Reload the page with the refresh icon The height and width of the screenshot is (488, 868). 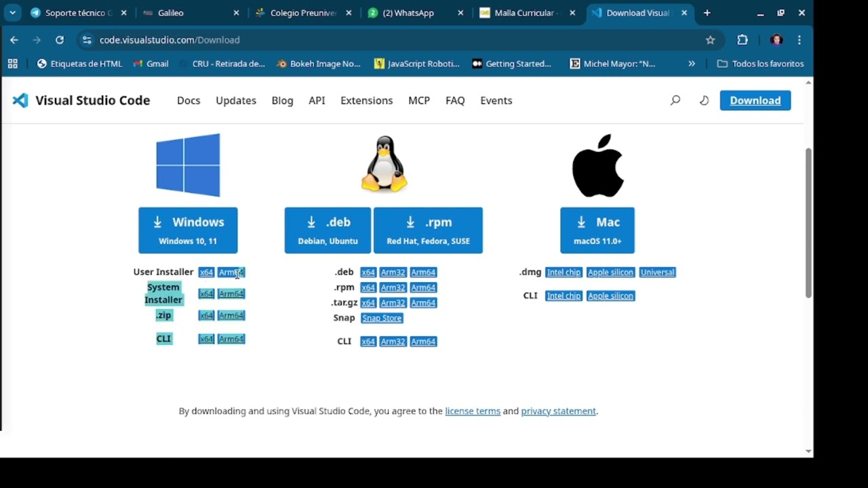[60, 40]
